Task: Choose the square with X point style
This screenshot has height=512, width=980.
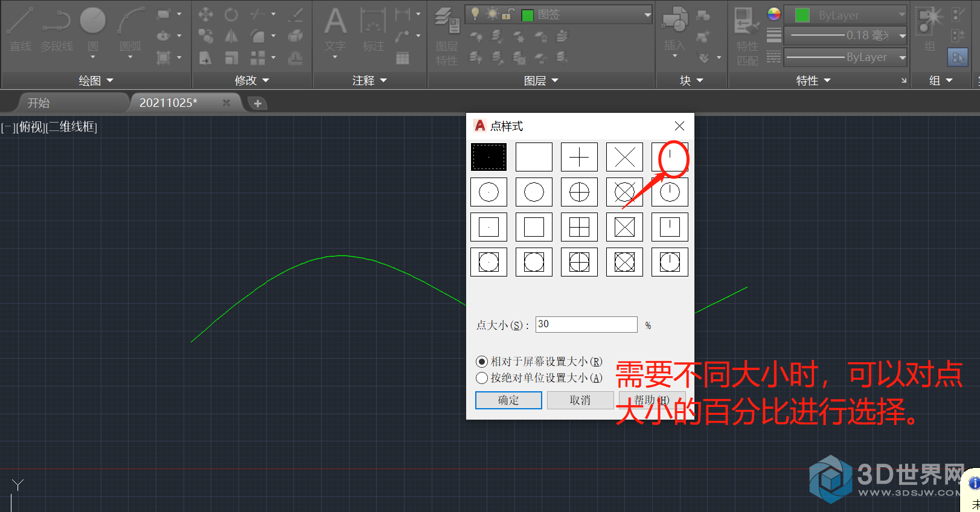Action: 624,227
